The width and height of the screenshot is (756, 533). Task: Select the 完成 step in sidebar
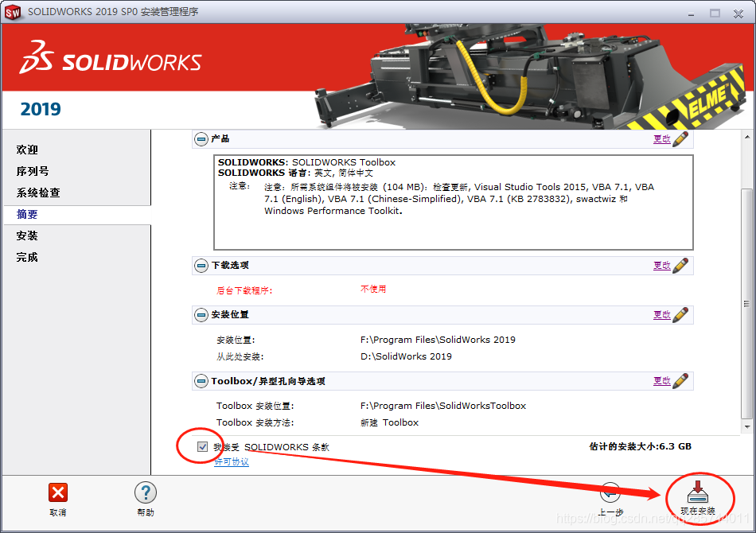27,257
